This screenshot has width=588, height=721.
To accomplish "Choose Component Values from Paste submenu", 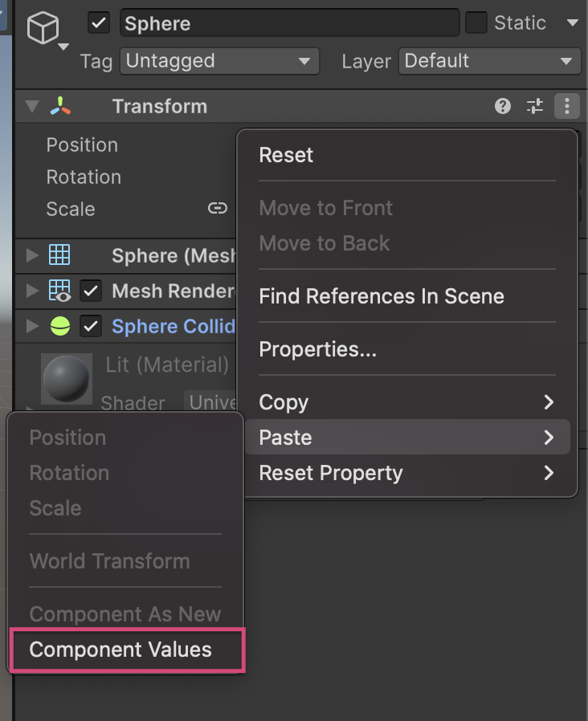I will [x=120, y=650].
